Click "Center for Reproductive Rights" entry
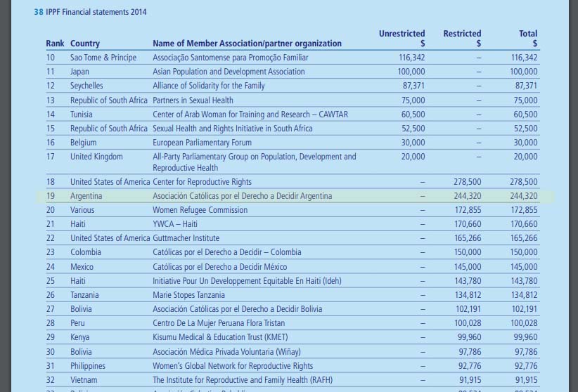The height and width of the screenshot is (392, 578). tap(202, 182)
